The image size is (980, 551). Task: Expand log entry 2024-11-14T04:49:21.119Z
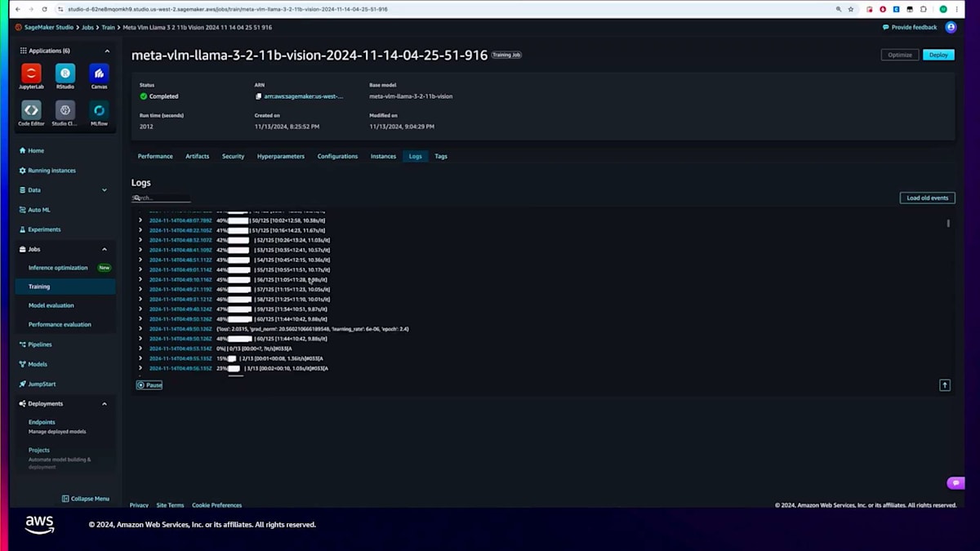point(140,289)
